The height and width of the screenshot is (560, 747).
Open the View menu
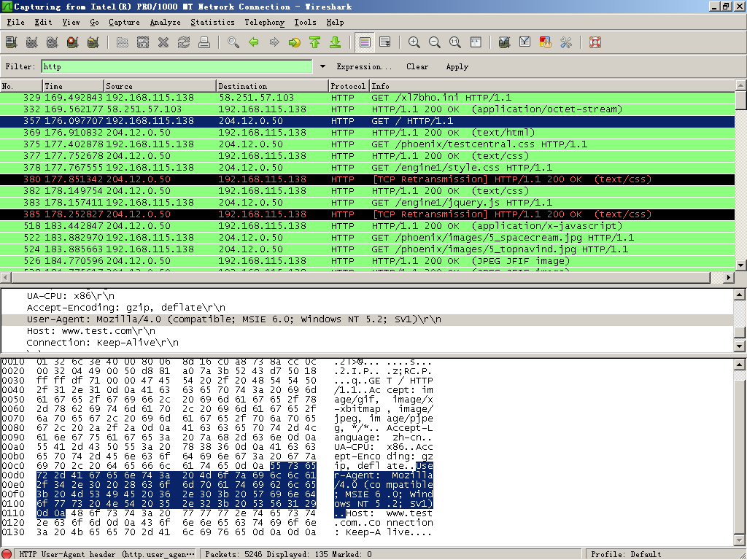click(71, 23)
